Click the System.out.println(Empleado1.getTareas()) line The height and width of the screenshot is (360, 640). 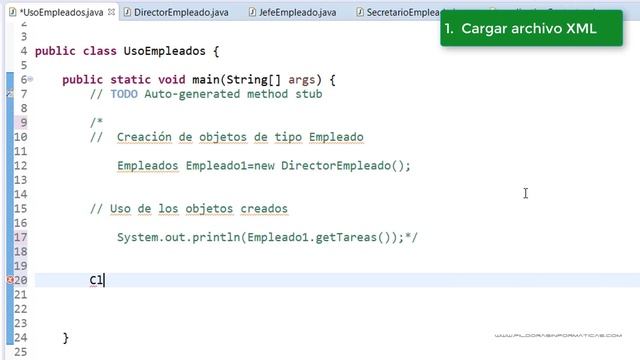point(267,237)
